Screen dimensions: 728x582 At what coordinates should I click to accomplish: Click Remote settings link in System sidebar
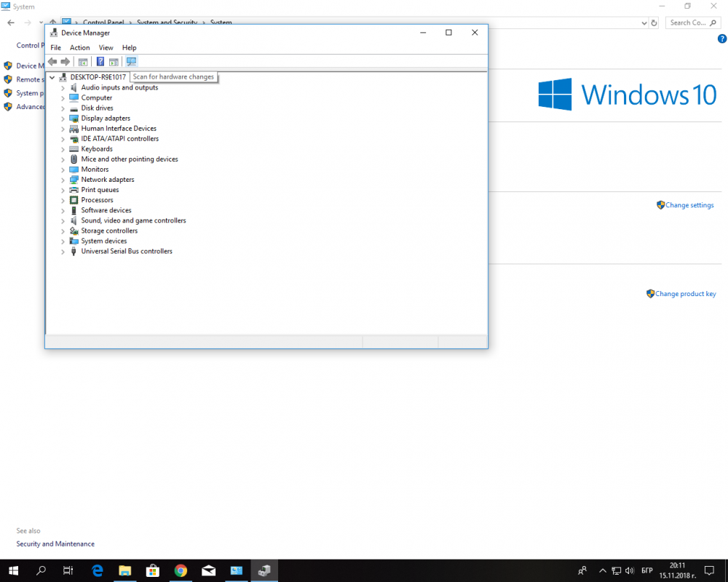coord(30,79)
